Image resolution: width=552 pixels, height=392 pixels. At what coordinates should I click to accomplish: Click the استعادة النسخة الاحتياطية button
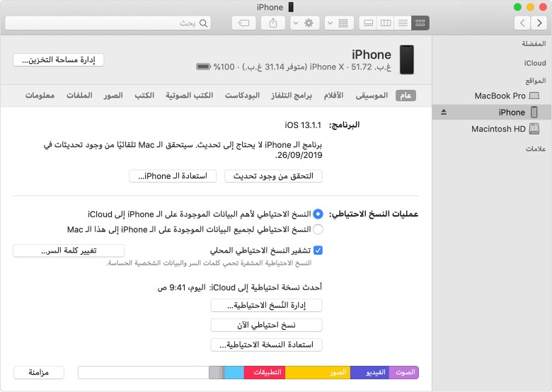(x=266, y=345)
